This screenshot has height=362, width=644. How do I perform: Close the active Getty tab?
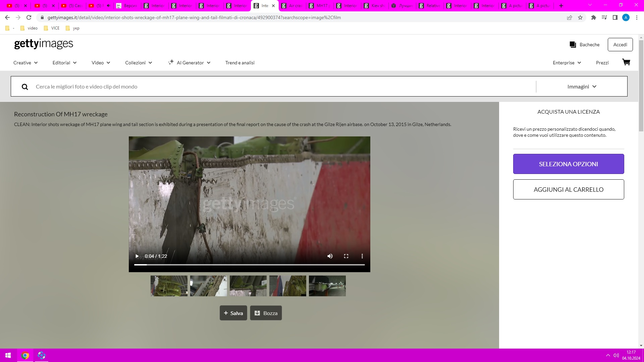[x=273, y=6]
